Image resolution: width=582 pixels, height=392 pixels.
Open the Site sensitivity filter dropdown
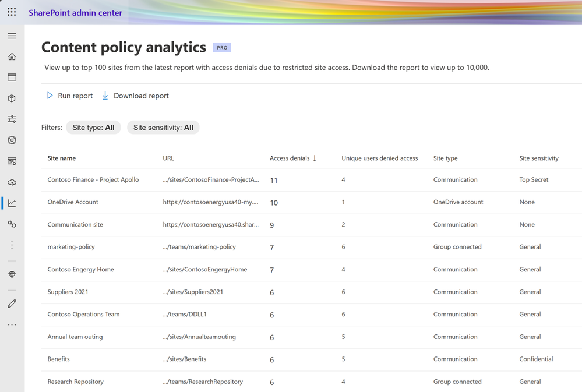pyautogui.click(x=163, y=128)
